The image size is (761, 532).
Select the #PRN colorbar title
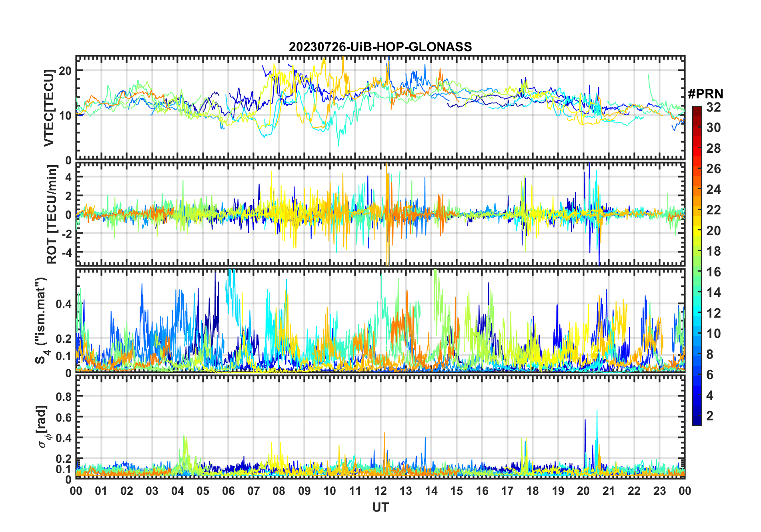click(x=705, y=94)
